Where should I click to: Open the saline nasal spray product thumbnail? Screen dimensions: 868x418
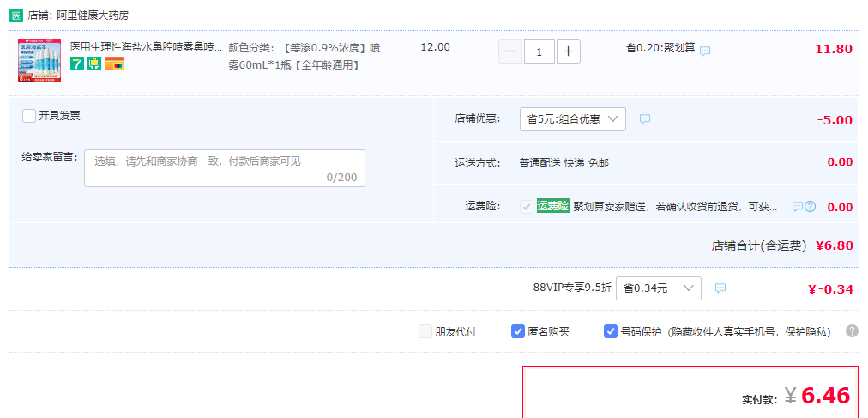[39, 61]
